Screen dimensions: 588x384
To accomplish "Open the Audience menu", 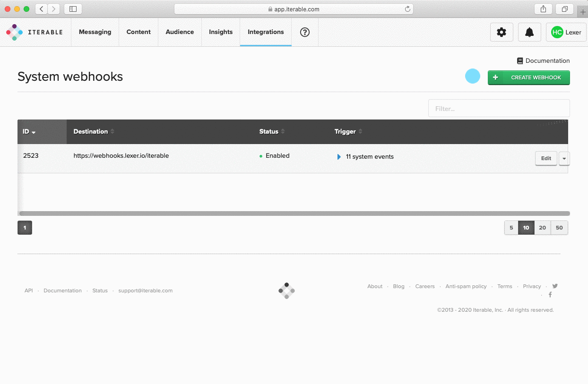I will 180,32.
